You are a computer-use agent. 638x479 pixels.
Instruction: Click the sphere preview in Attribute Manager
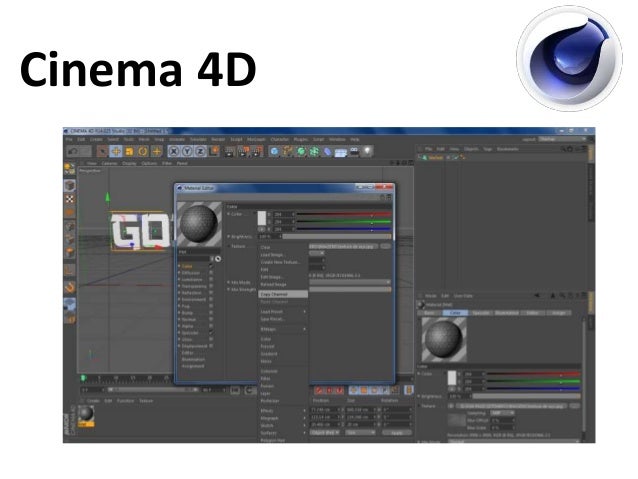[444, 339]
